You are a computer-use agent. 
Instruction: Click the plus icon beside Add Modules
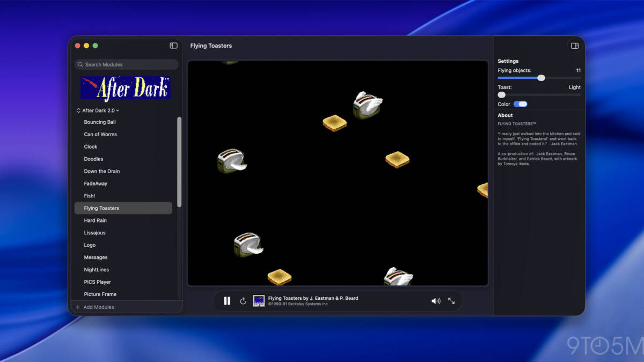coord(78,307)
